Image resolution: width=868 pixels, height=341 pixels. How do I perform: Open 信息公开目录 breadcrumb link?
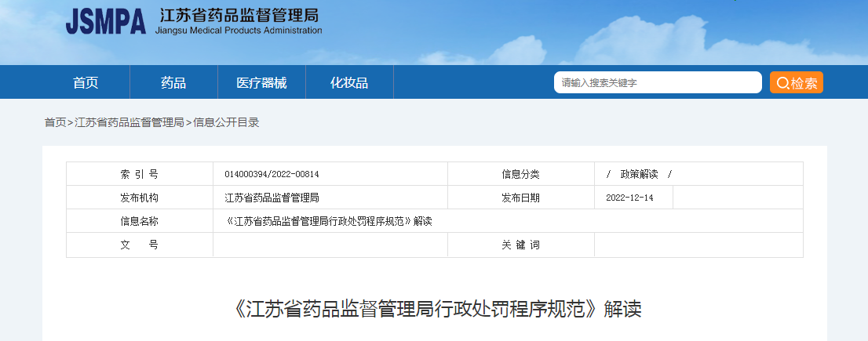226,123
